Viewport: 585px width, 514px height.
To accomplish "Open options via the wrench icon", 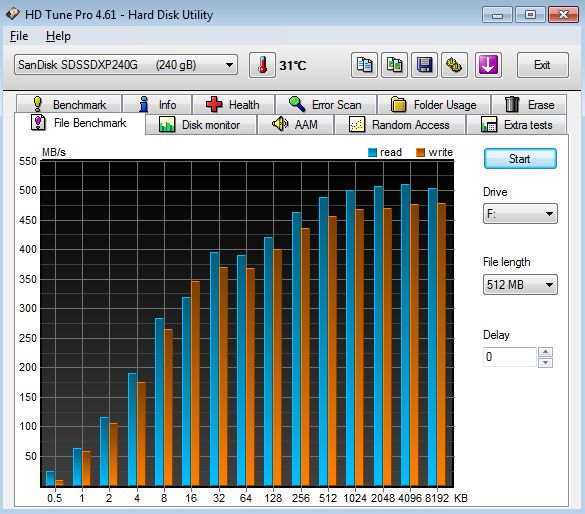I will pyautogui.click(x=454, y=65).
